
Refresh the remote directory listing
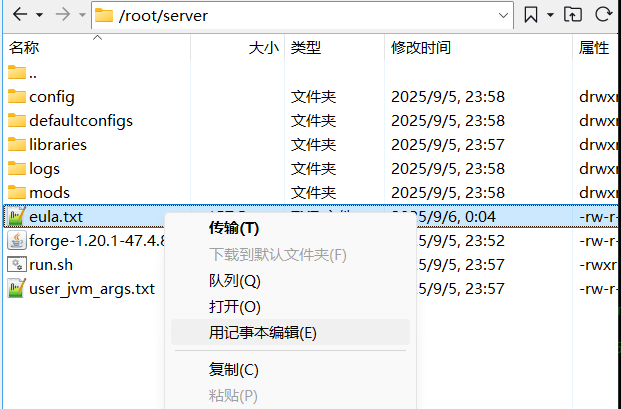point(604,15)
